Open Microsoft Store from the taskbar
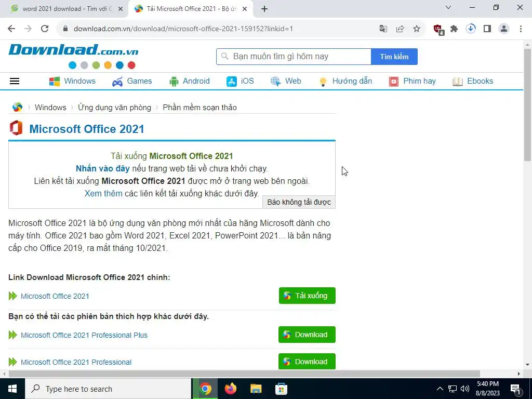 [x=281, y=389]
